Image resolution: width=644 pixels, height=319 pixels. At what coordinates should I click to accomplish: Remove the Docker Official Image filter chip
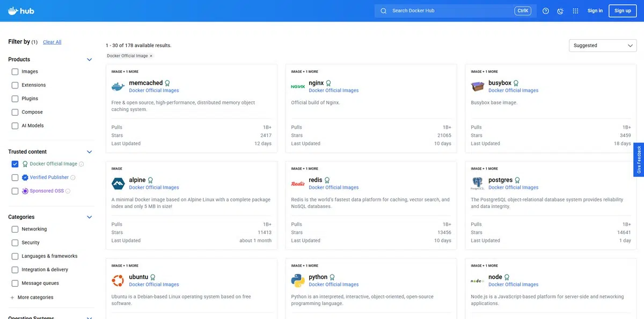pos(151,56)
